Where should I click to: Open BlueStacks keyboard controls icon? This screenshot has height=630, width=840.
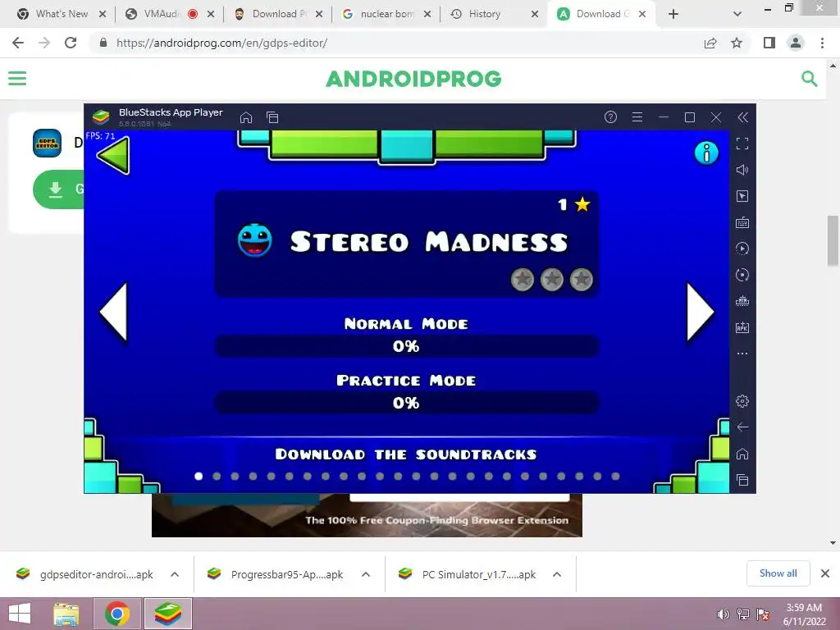742,222
